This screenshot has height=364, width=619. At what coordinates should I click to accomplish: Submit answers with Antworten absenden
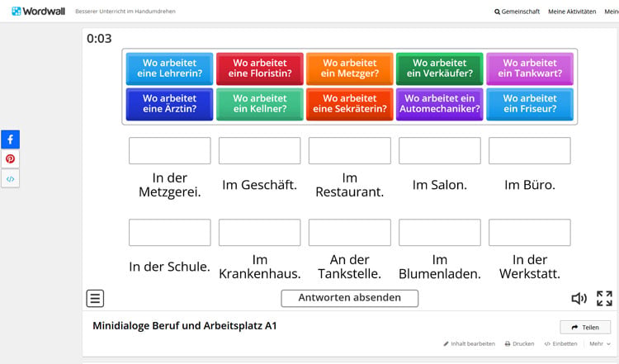pyautogui.click(x=349, y=298)
